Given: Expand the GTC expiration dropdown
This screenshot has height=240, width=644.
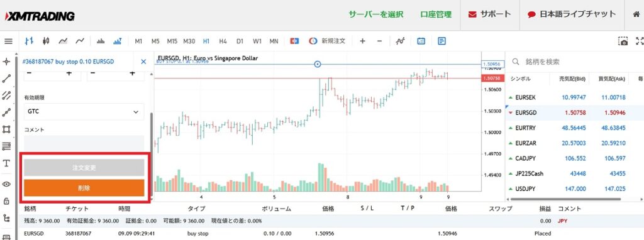Looking at the screenshot, I should pos(84,112).
